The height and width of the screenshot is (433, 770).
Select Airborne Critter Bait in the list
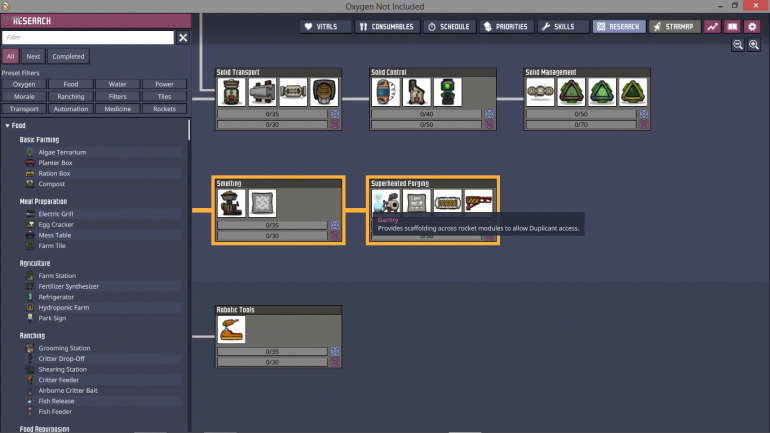[103, 390]
